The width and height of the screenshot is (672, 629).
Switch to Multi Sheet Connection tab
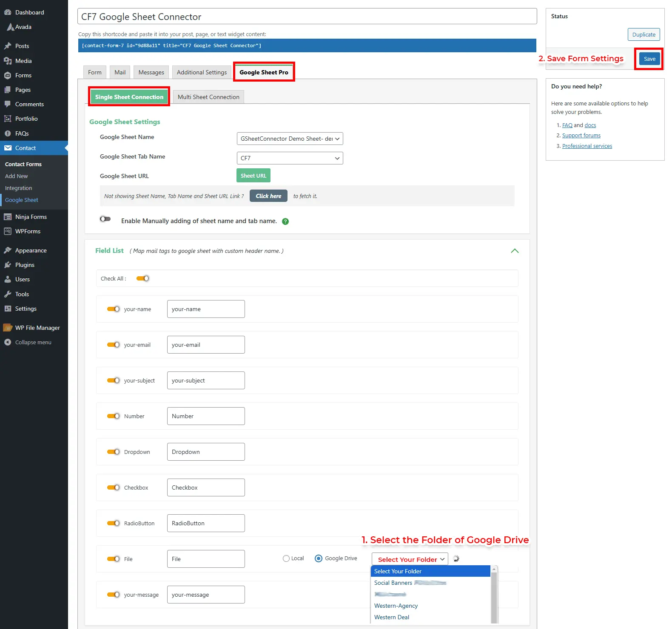(x=208, y=97)
